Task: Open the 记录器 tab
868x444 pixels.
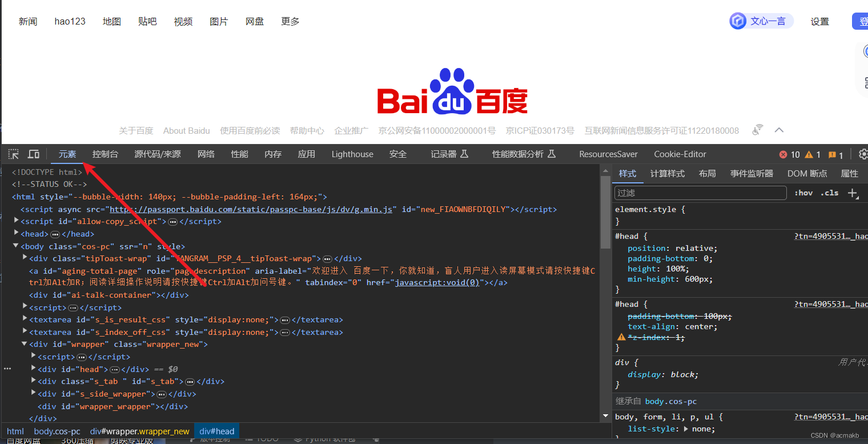Action: tap(449, 154)
